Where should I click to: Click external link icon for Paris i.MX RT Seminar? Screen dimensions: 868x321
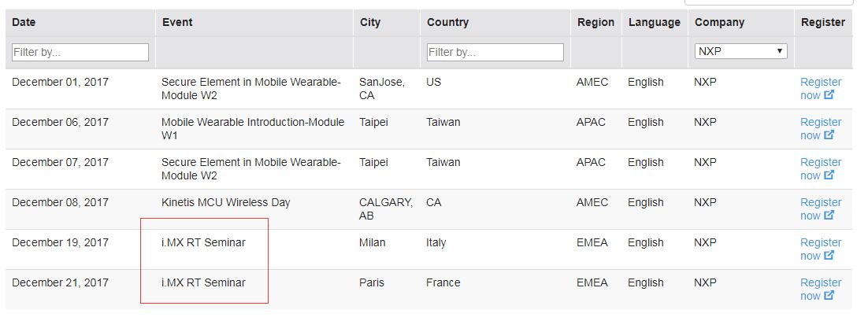[x=829, y=296]
